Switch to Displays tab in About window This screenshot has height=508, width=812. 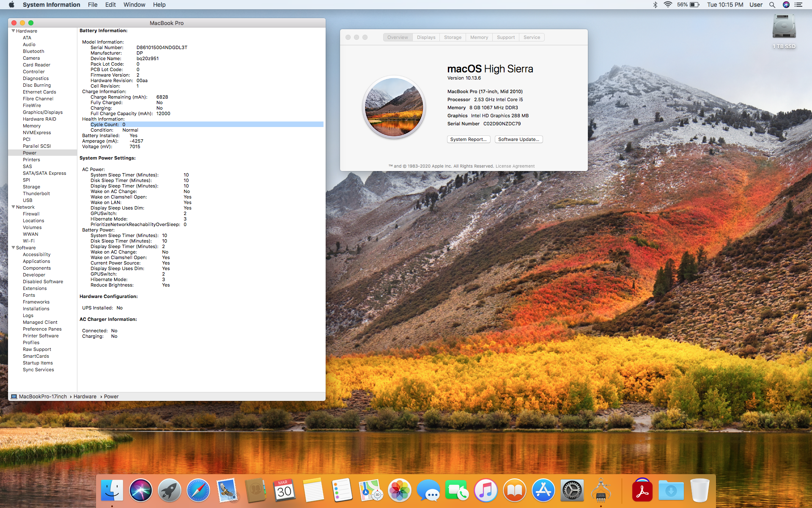[x=426, y=37]
